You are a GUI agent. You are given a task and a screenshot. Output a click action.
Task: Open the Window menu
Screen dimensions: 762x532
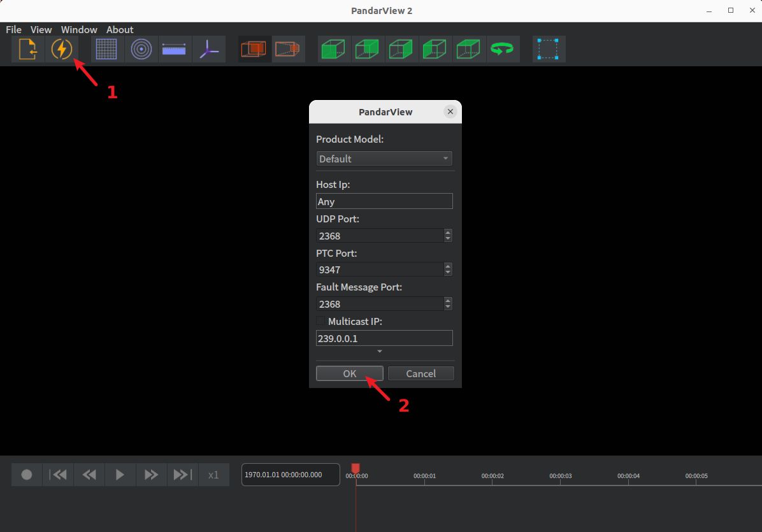(x=79, y=30)
